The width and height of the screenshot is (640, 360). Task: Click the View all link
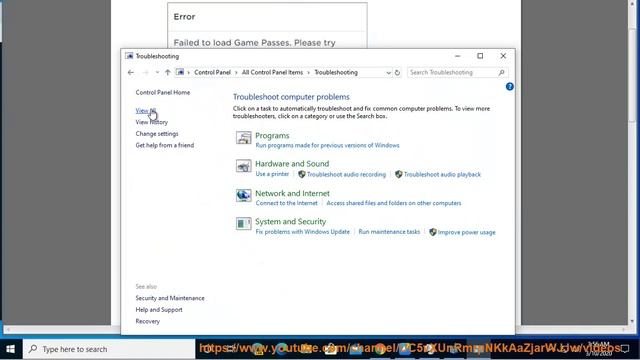146,111
